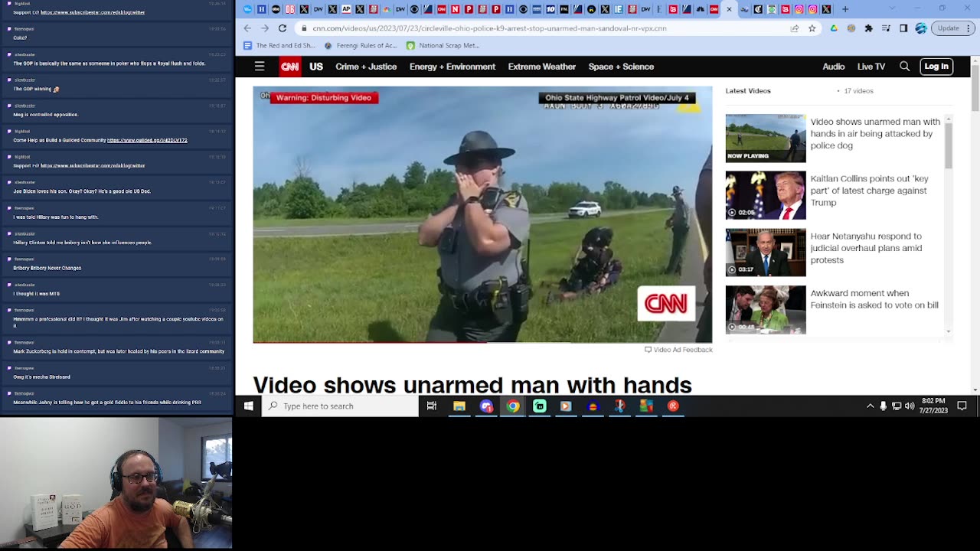Open Energy + Environment section
Screen dimensions: 980x551
(452, 67)
